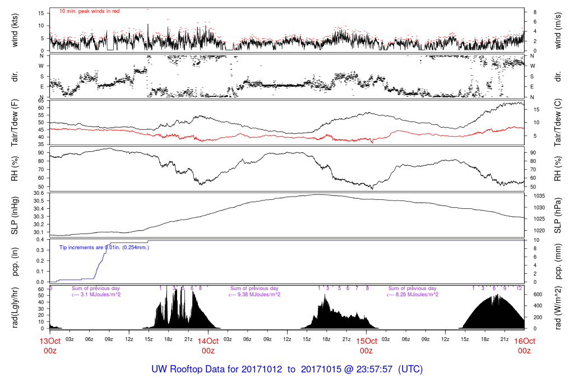This screenshot has height=392, width=574.
Task: Click the '10 min. peak winds in red' note
Action: [89, 11]
